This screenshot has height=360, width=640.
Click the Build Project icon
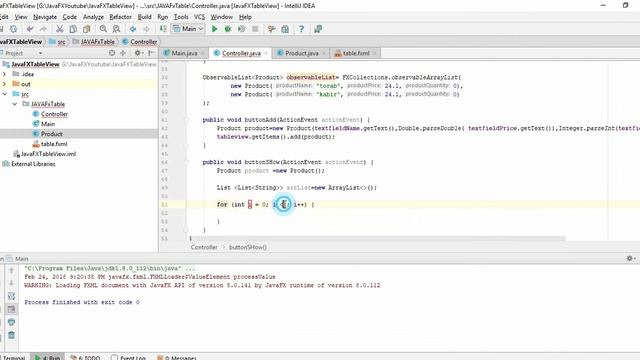(x=163, y=29)
